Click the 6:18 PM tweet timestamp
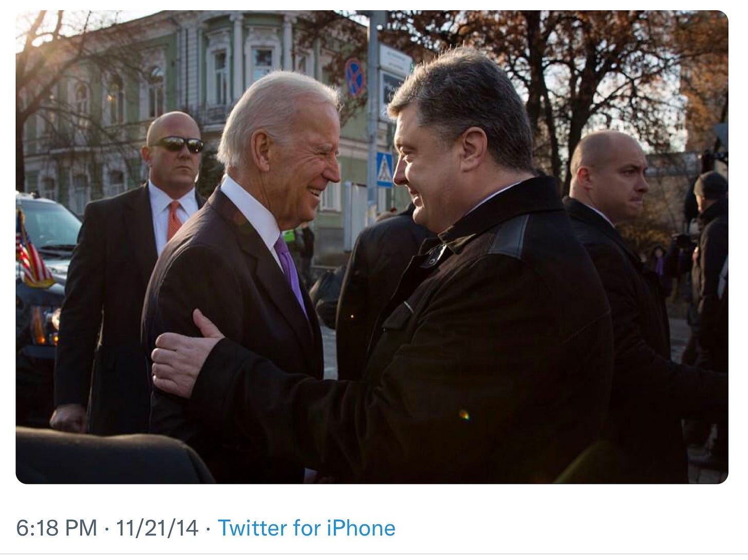Image resolution: width=748 pixels, height=560 pixels. tap(57, 528)
